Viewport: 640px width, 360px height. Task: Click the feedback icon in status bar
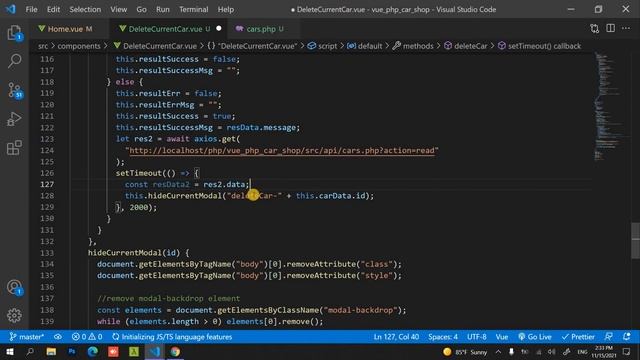click(609, 337)
